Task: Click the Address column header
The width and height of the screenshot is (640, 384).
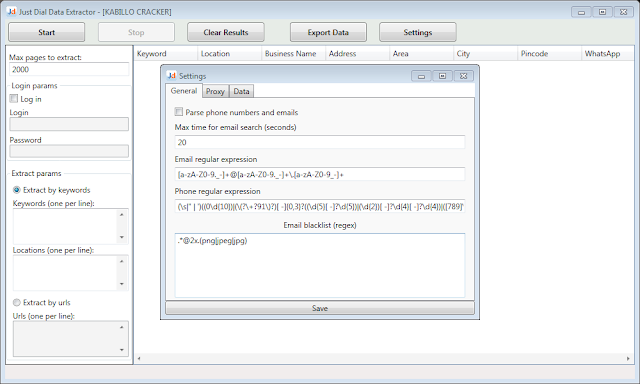Action: (x=358, y=53)
